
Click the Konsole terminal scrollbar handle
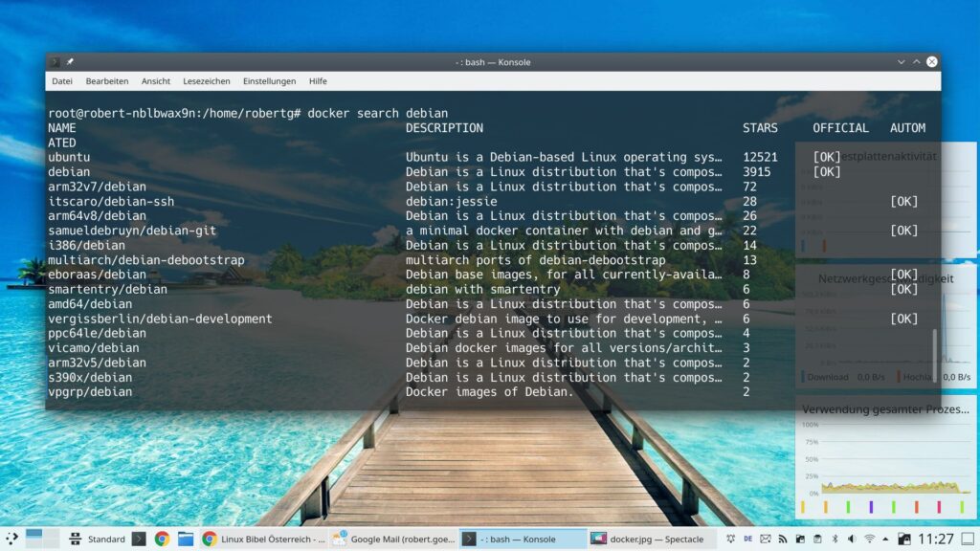point(935,354)
